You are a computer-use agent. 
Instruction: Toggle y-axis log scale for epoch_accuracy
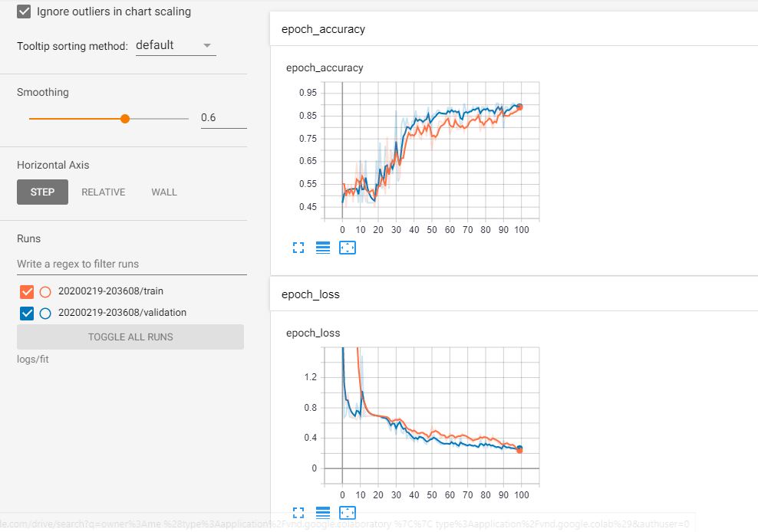(323, 248)
